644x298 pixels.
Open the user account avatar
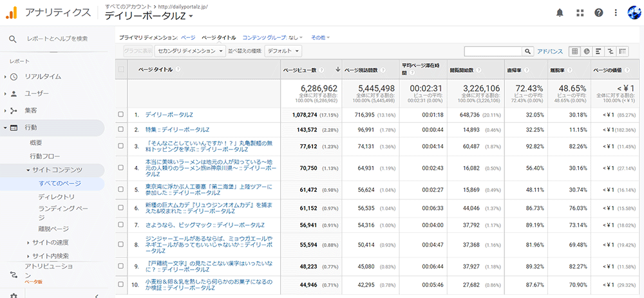pyautogui.click(x=634, y=13)
